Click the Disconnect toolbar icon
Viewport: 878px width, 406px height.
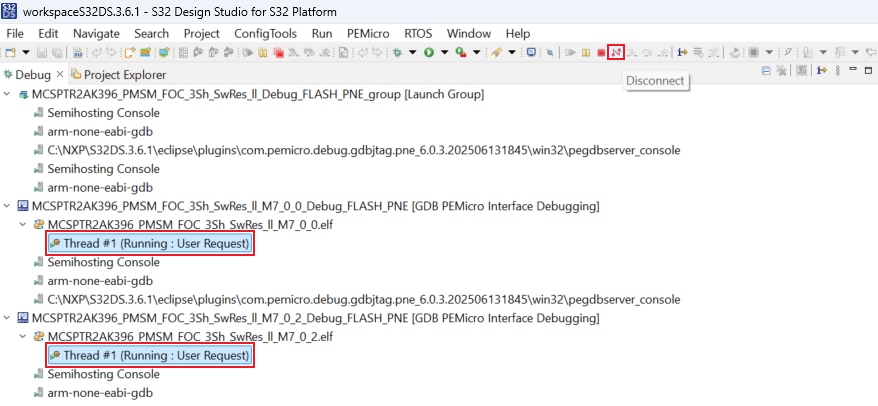pos(616,52)
